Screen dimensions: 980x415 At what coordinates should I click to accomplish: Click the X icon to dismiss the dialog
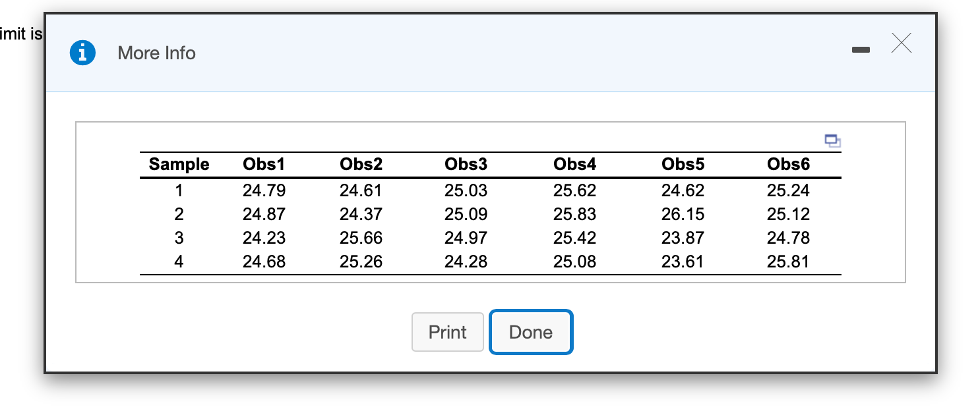click(x=901, y=43)
